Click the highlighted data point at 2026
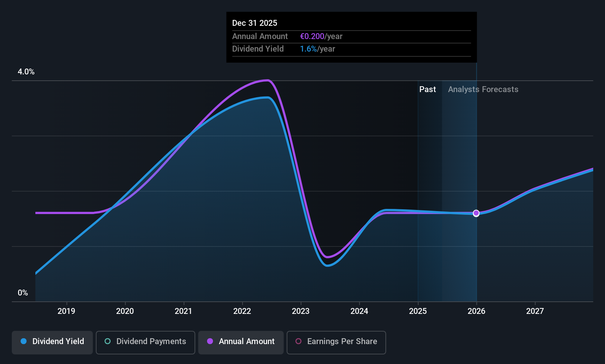This screenshot has height=364, width=605. (x=476, y=213)
